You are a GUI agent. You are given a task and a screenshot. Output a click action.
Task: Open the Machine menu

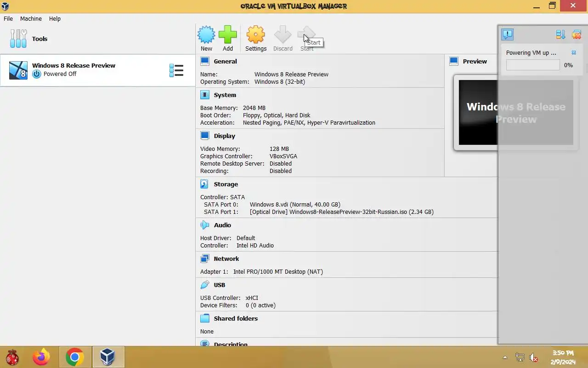(x=31, y=19)
